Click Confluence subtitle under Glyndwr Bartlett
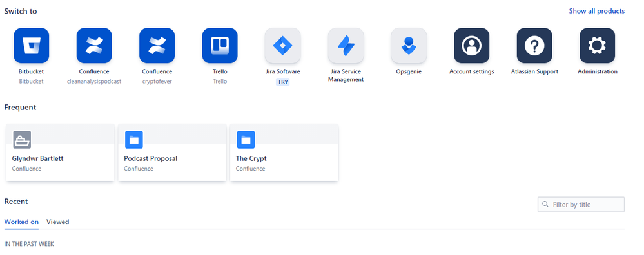This screenshot has height=255, width=644. tap(26, 169)
